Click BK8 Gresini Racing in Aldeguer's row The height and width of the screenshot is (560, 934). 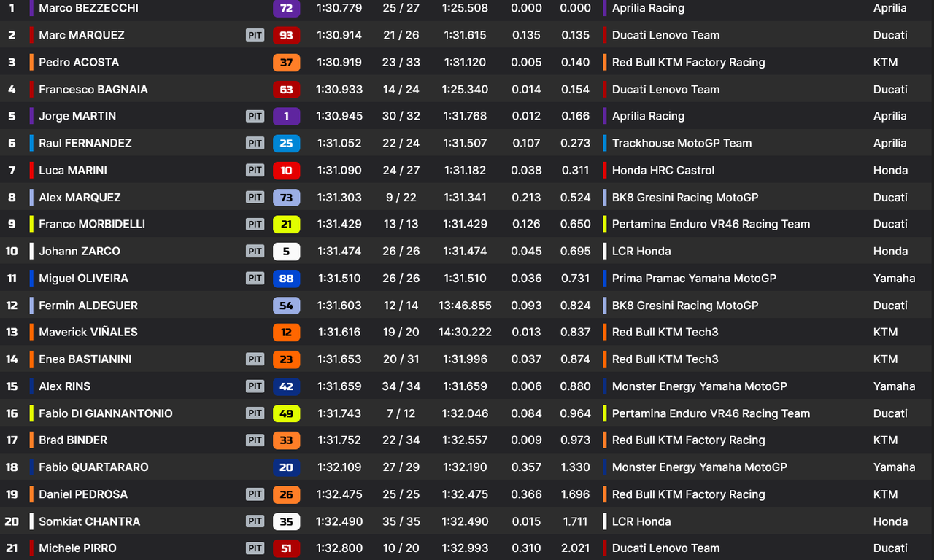point(685,305)
